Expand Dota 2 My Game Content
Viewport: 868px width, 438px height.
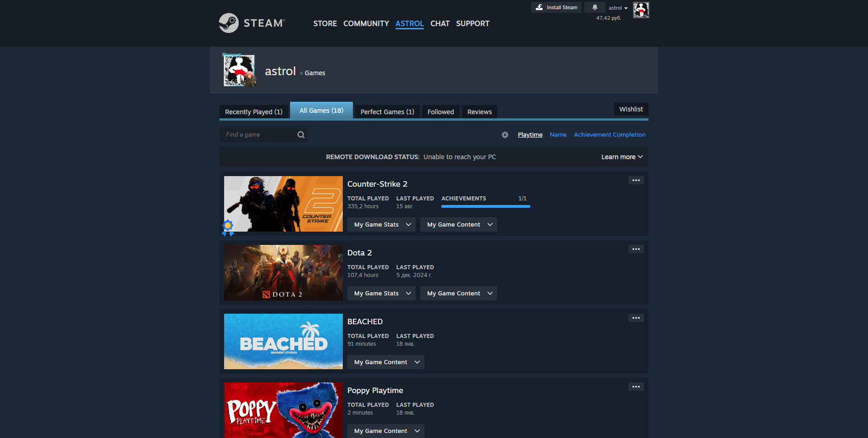click(x=459, y=294)
